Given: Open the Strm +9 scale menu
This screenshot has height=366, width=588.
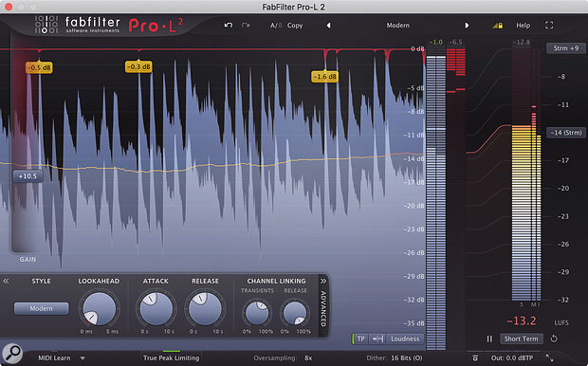Looking at the screenshot, I should pos(566,48).
